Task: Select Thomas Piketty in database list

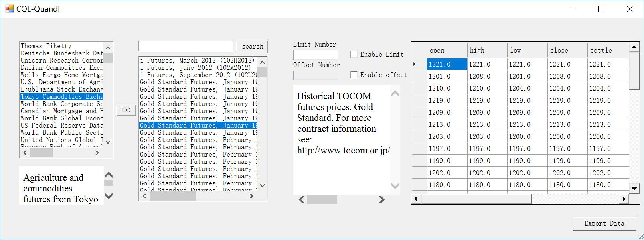Action: click(x=61, y=46)
